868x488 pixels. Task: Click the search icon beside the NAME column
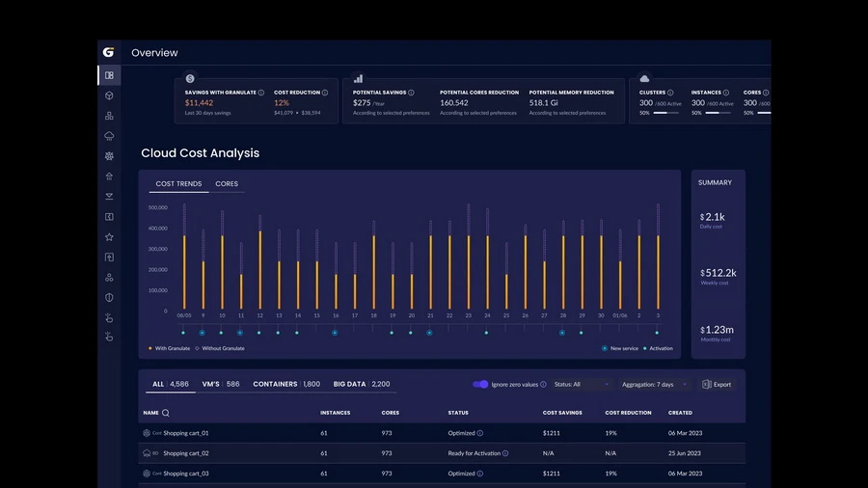tap(166, 413)
